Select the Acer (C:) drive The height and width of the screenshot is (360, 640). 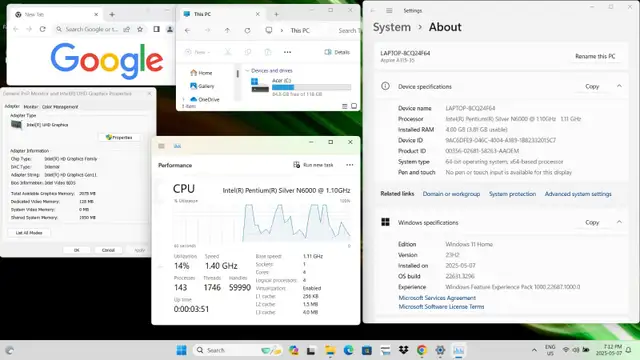(x=301, y=87)
